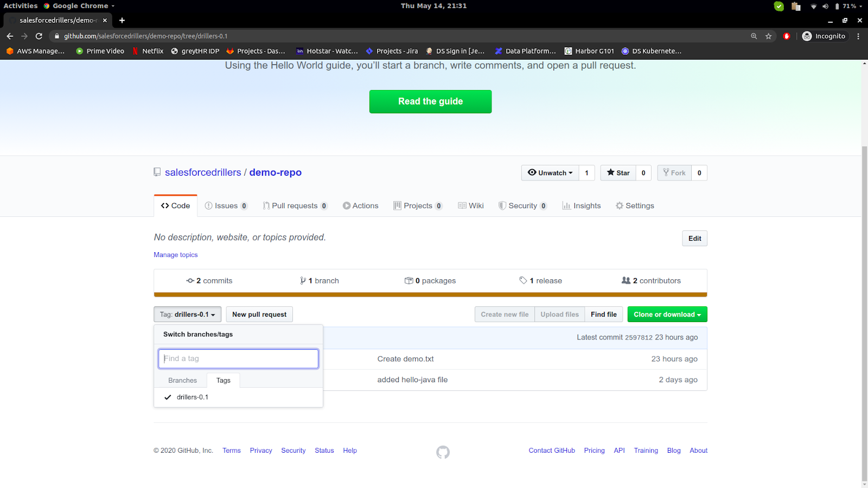Open a new browser tab with plus
The width and height of the screenshot is (868, 488).
(122, 20)
